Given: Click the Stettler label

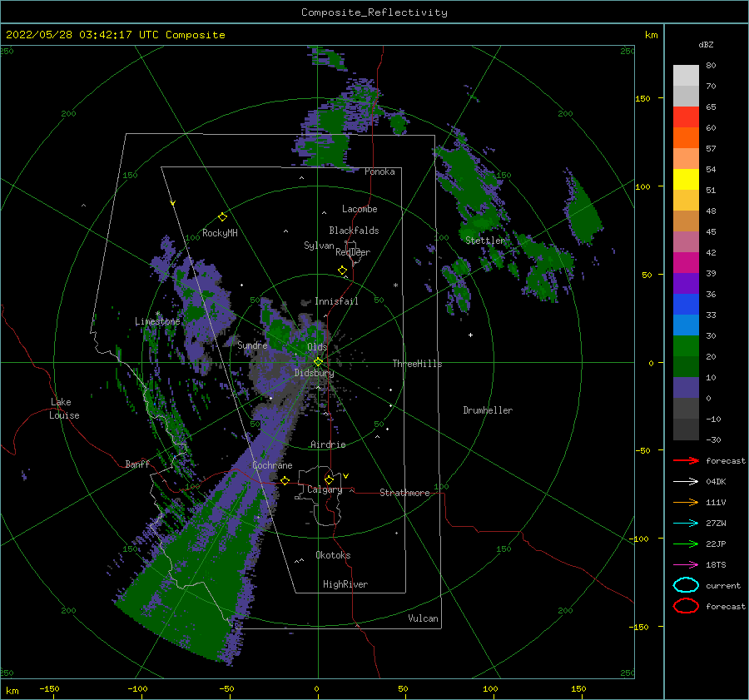Looking at the screenshot, I should 485,241.
